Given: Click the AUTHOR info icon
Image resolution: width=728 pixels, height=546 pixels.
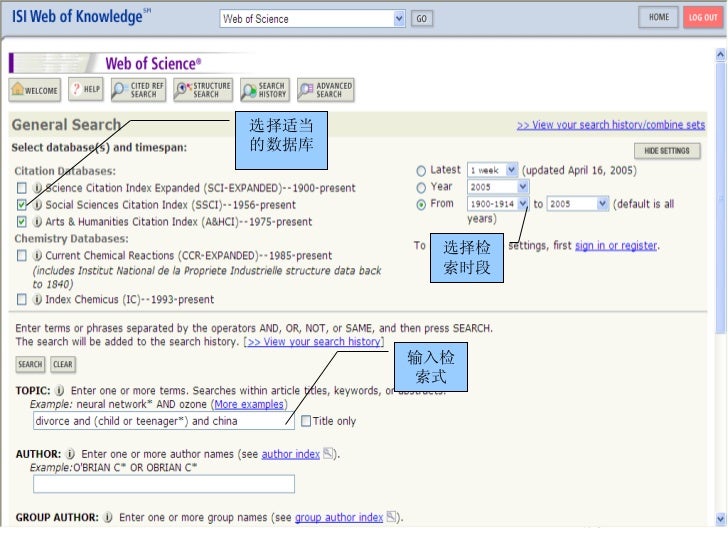Looking at the screenshot, I should click(70, 454).
